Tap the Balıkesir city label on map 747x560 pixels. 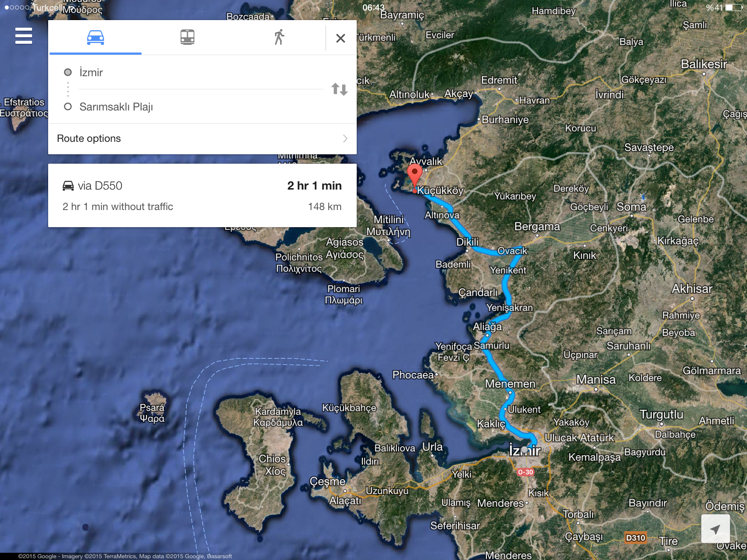coord(704,64)
